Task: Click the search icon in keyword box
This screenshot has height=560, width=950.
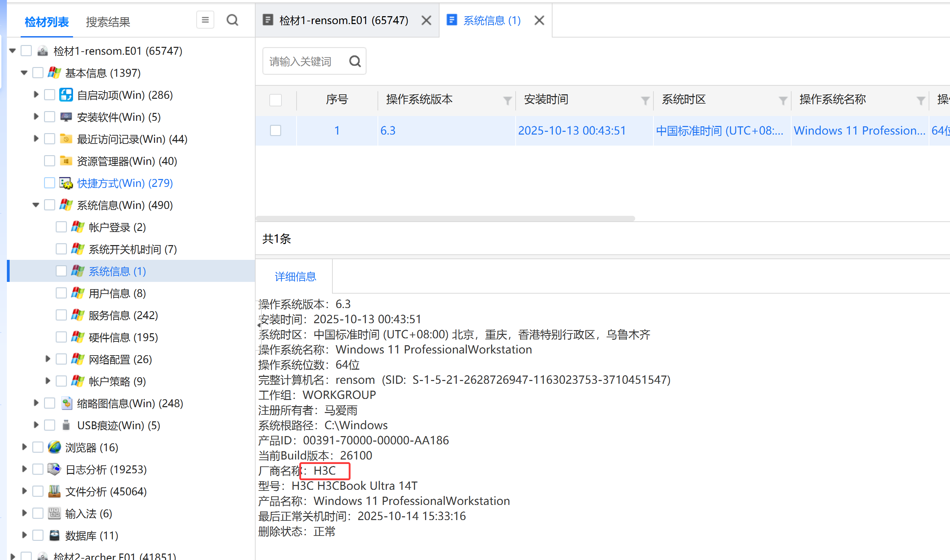Action: (x=355, y=61)
